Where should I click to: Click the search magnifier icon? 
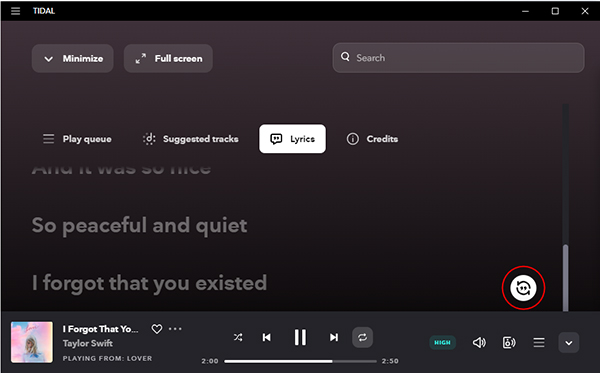345,57
